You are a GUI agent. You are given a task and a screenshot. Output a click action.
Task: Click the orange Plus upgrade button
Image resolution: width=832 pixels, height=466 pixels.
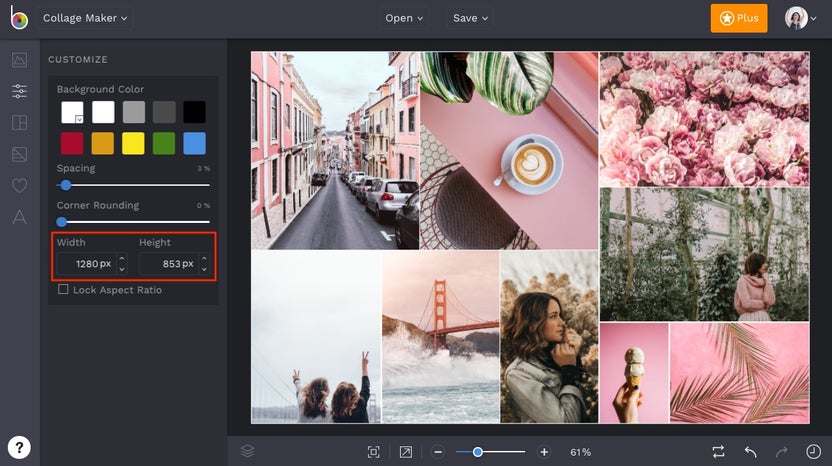pyautogui.click(x=738, y=18)
